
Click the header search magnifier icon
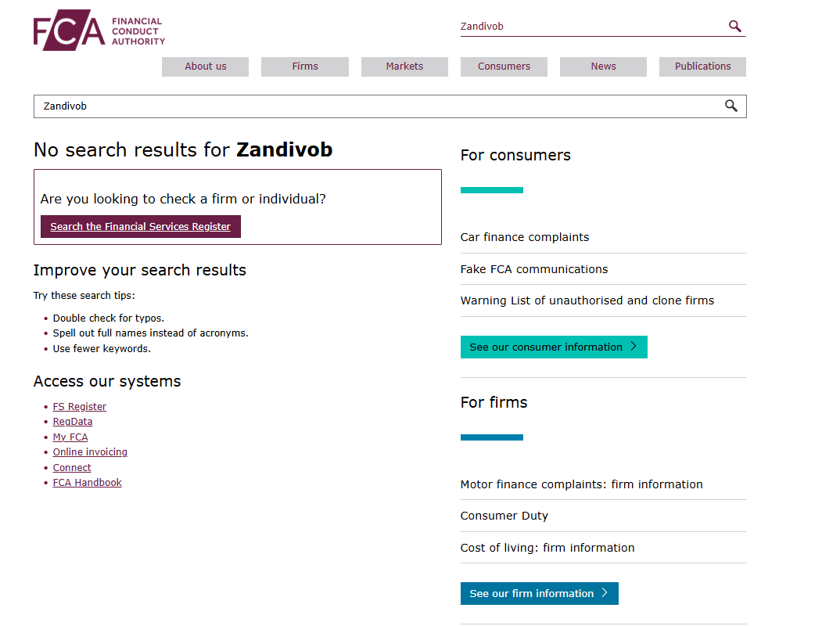click(734, 26)
